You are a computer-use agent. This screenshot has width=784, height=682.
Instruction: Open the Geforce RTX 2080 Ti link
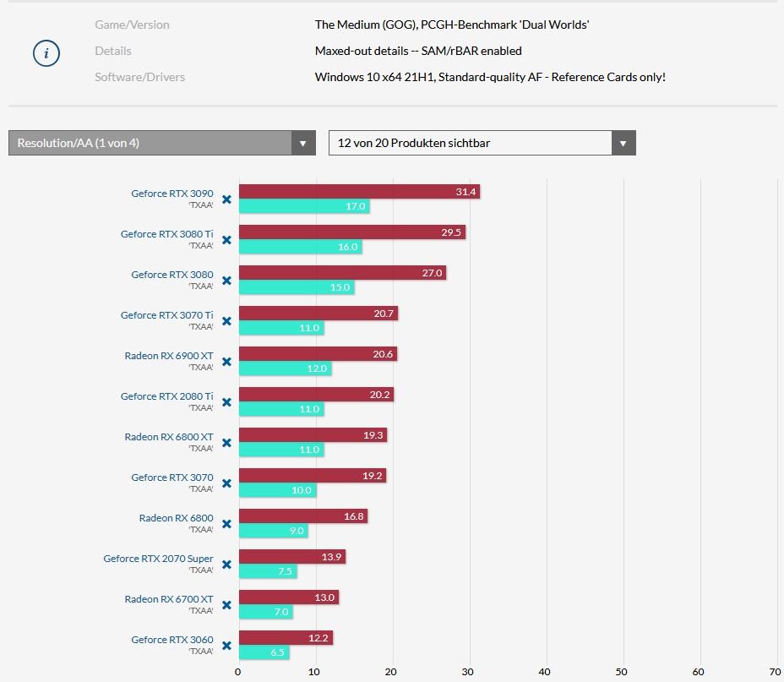167,396
